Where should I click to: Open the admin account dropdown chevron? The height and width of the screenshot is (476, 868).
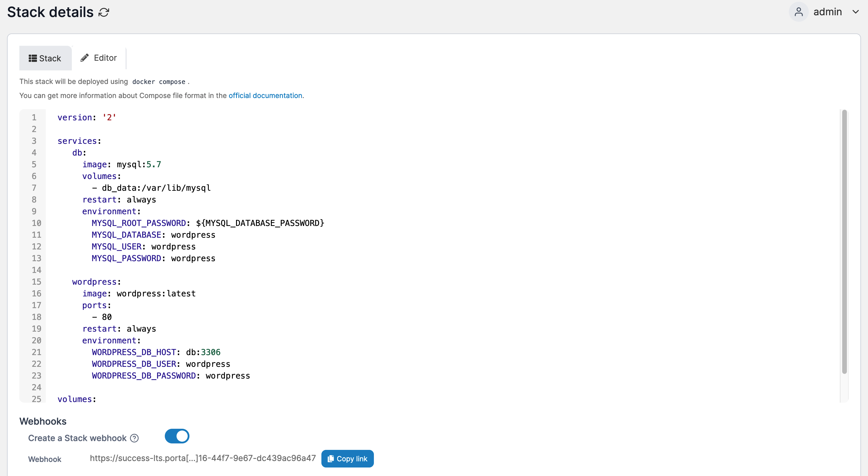point(855,12)
